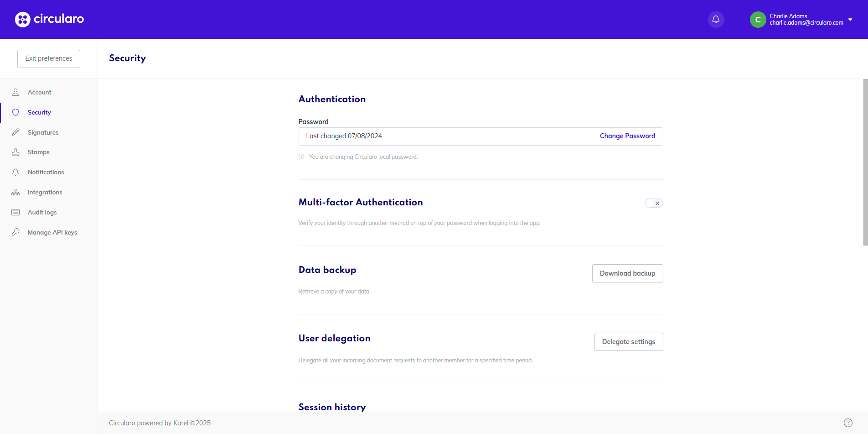Click the stamp icon in sidebar
Image resolution: width=868 pixels, height=434 pixels.
tap(15, 152)
